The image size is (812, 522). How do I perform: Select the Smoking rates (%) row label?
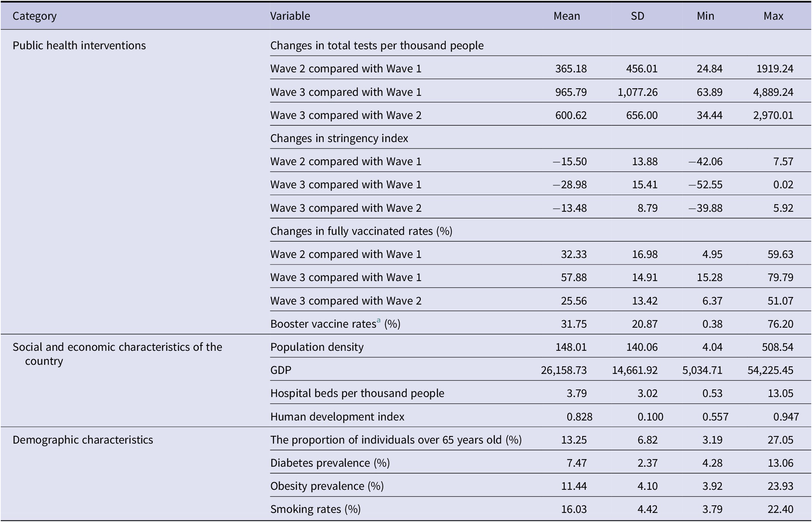[x=315, y=509]
